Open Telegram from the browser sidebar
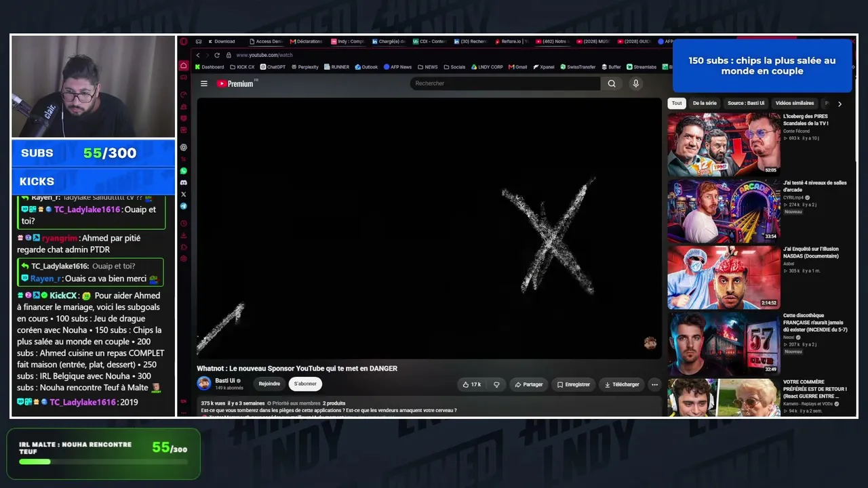 click(183, 206)
